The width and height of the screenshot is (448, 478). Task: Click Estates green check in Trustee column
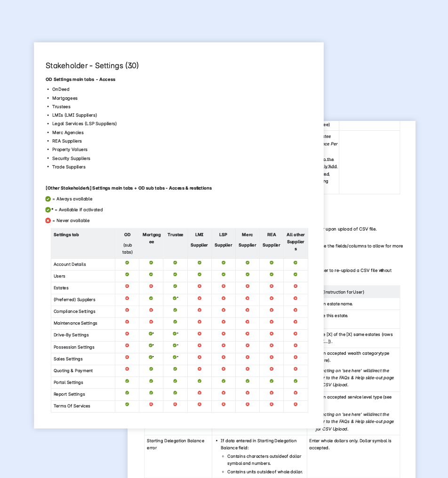175,286
